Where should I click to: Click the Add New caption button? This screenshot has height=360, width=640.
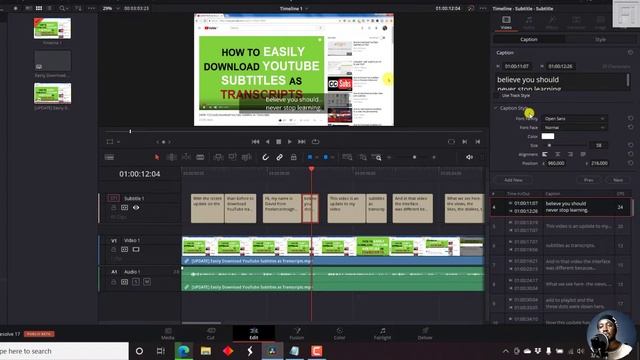click(513, 180)
